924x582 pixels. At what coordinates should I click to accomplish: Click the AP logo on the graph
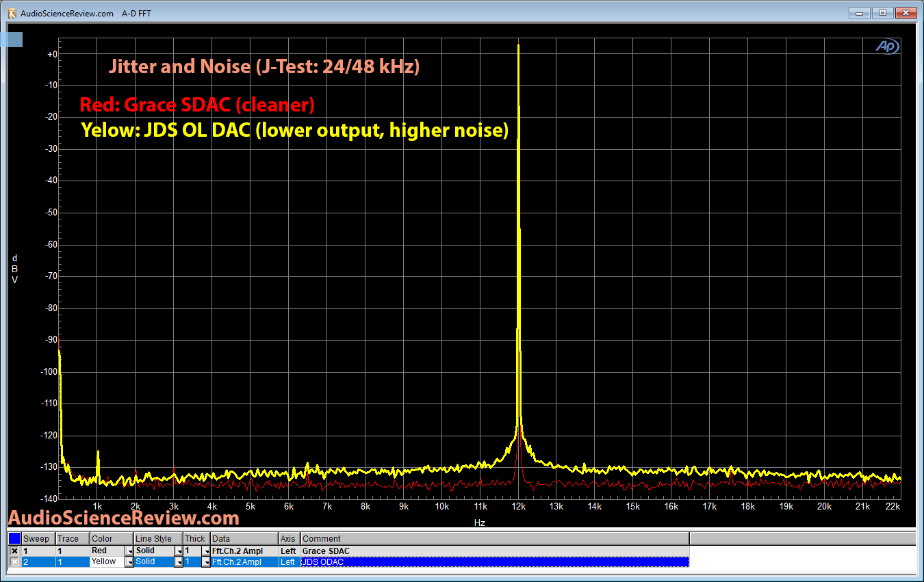(x=887, y=47)
